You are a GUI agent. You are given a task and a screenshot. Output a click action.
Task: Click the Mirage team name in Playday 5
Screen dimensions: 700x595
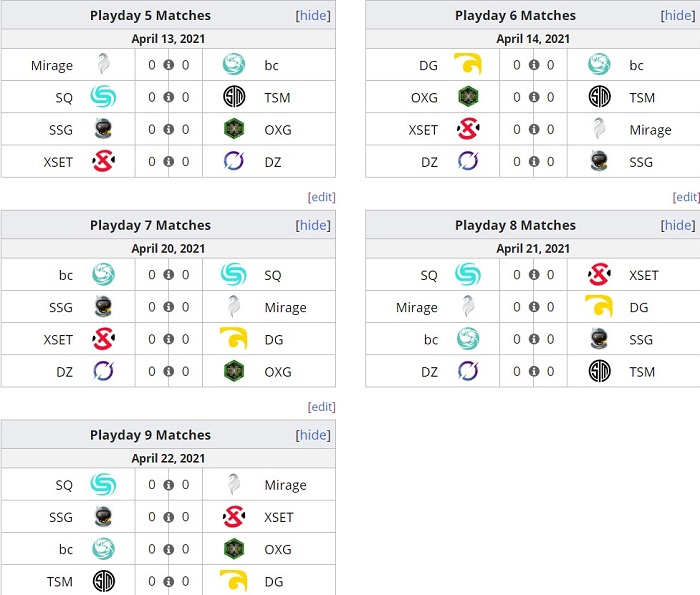point(52,65)
